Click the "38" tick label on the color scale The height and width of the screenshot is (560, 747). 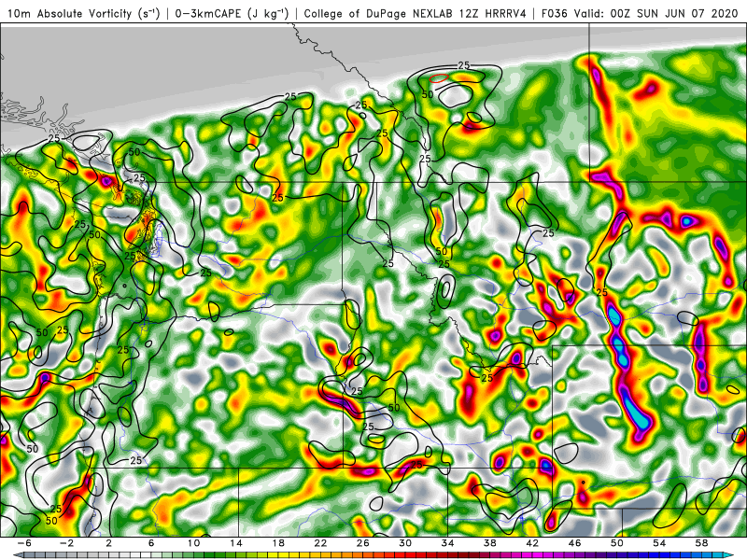coord(490,543)
